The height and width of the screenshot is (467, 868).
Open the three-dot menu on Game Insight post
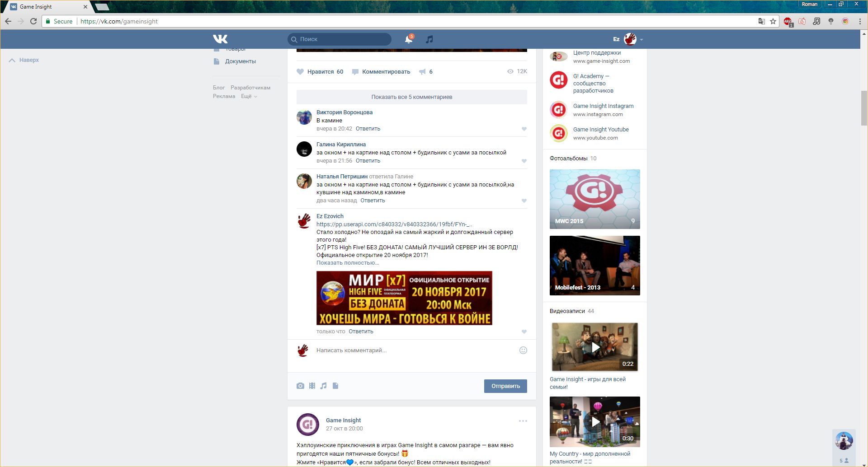pyautogui.click(x=523, y=421)
